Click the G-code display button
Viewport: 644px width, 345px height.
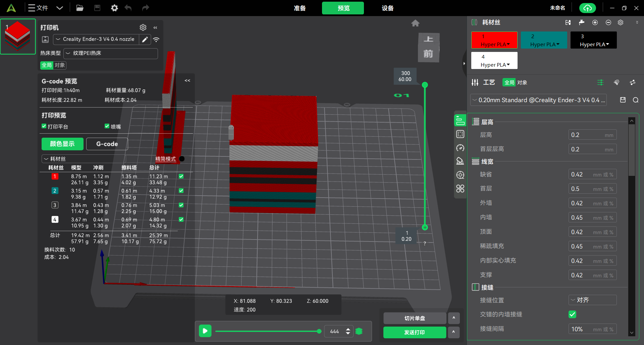pyautogui.click(x=107, y=144)
